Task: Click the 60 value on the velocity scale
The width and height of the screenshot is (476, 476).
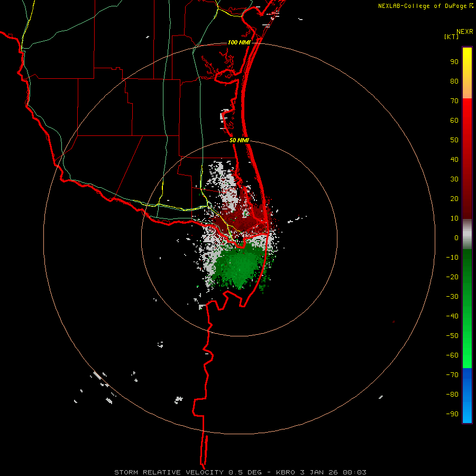Action: 454,121
